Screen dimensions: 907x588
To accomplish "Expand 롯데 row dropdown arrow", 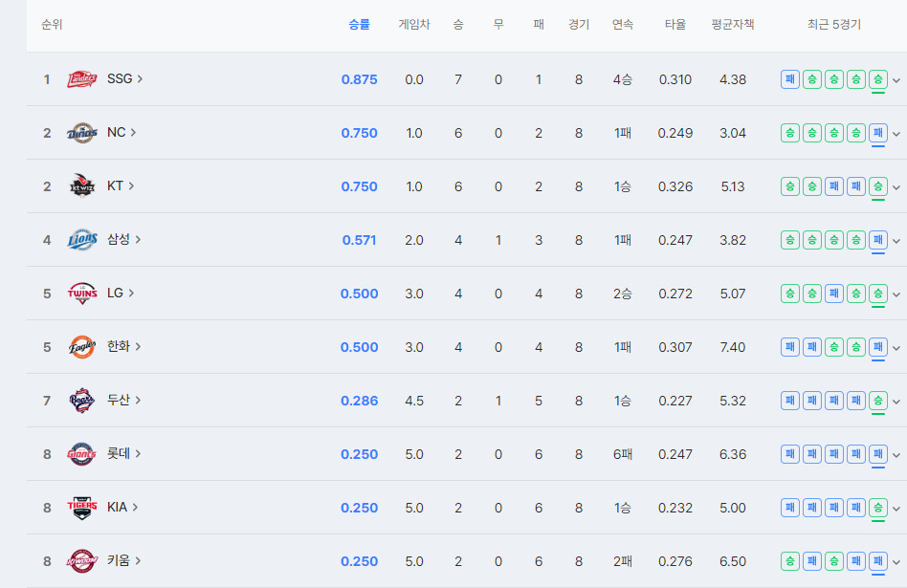I will click(896, 455).
